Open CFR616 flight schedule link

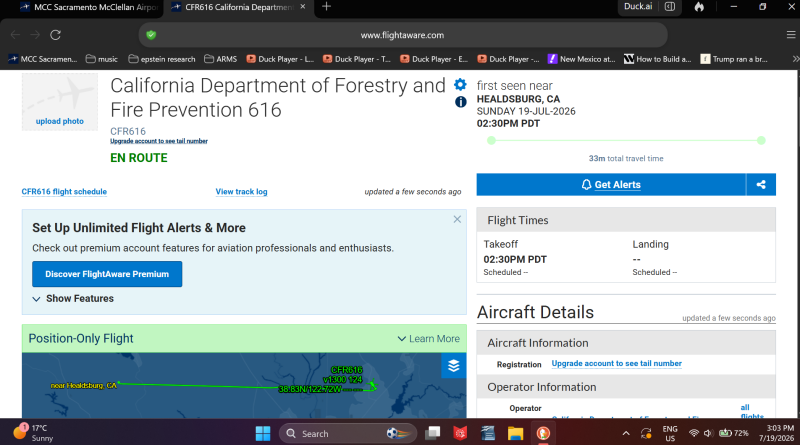(x=64, y=191)
